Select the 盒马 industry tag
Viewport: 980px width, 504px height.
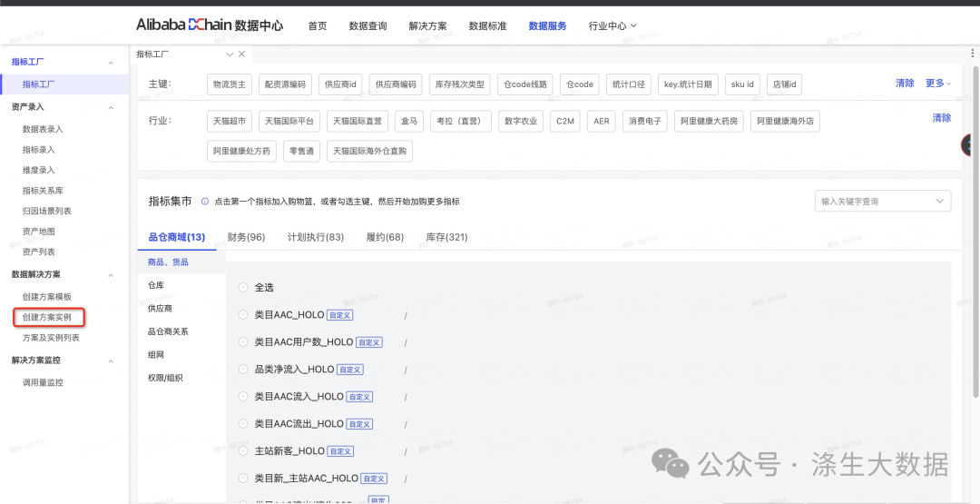click(409, 122)
